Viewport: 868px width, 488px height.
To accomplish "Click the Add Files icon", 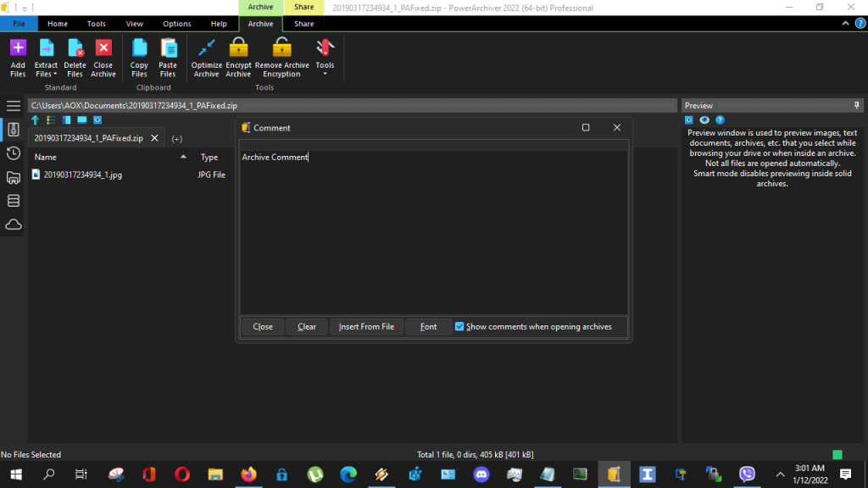I will coord(18,48).
